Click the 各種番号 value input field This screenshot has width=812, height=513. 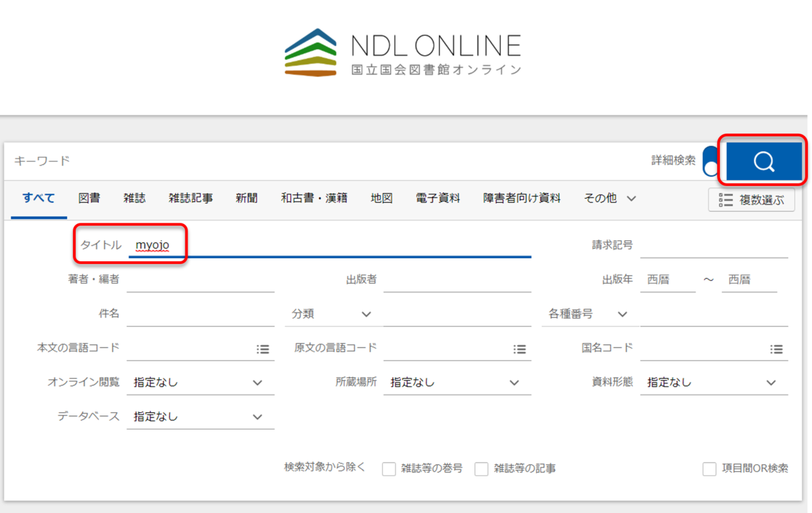(714, 314)
